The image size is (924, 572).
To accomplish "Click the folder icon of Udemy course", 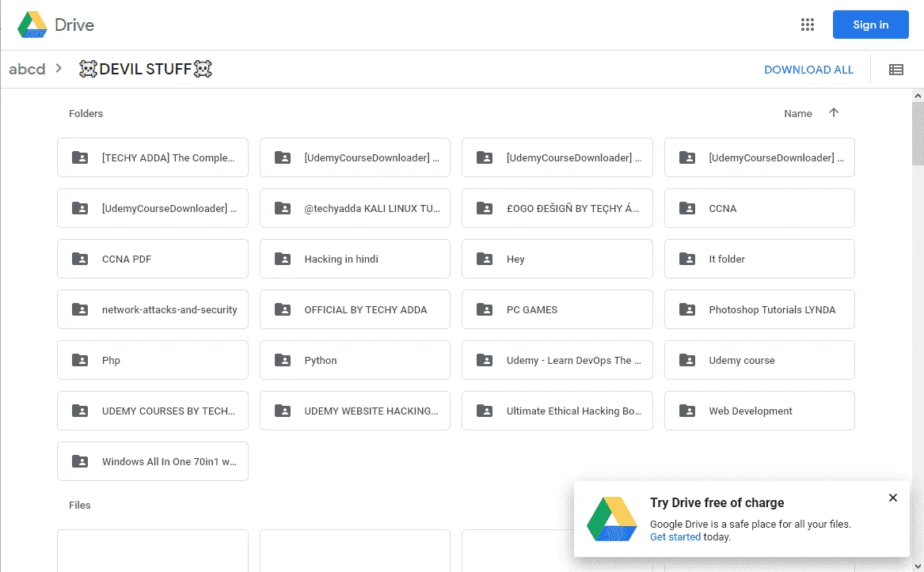I will (687, 360).
